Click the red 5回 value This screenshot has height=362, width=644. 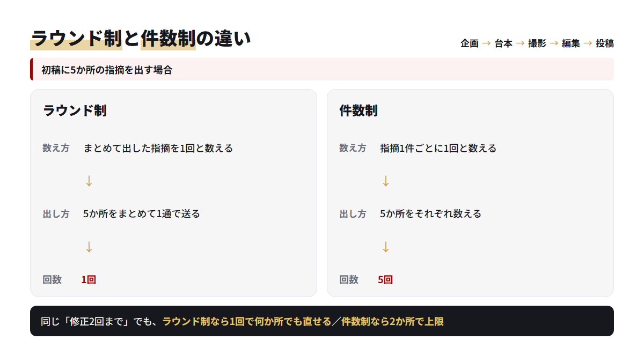tap(385, 279)
